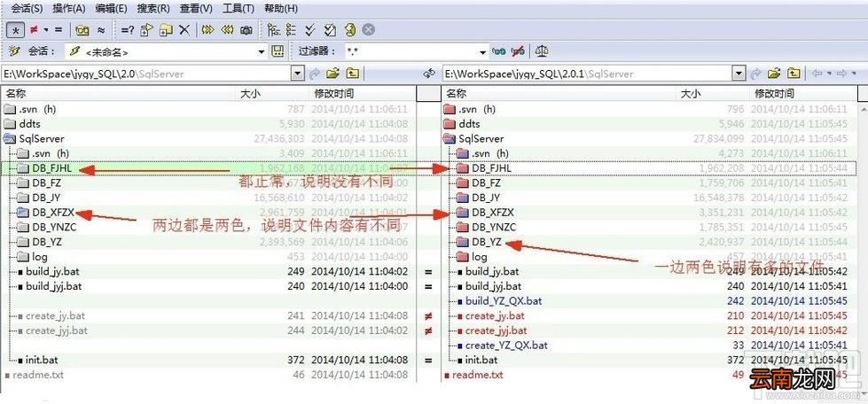Open the Forward arrow history dropdown
Image resolution: width=868 pixels, height=404 pixels.
pyautogui.click(x=854, y=73)
